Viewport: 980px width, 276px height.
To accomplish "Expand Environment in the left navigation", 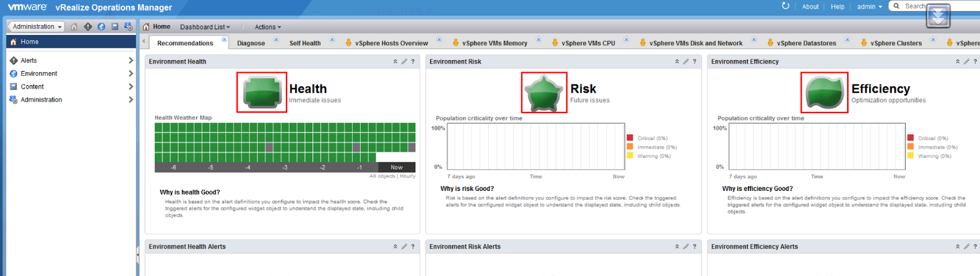I will tap(130, 73).
